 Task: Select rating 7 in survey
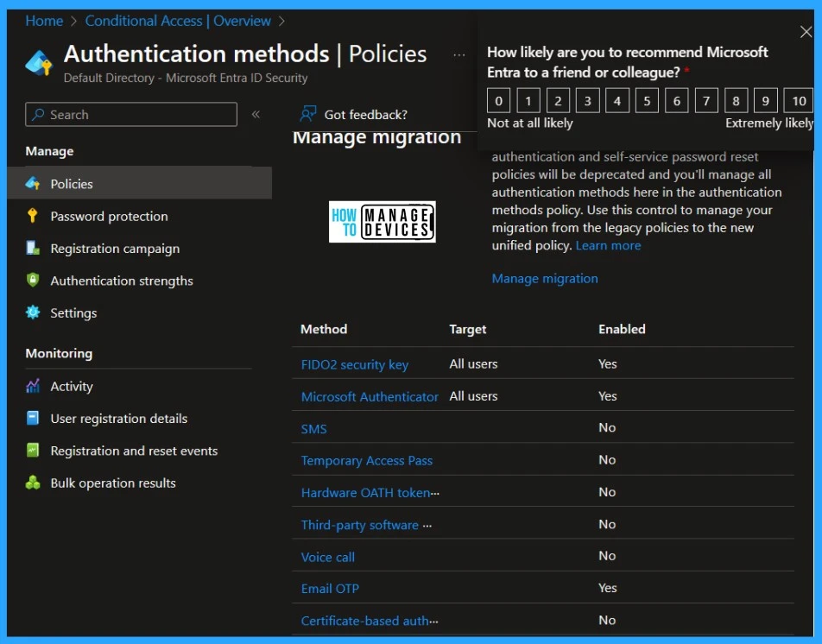tap(706, 101)
